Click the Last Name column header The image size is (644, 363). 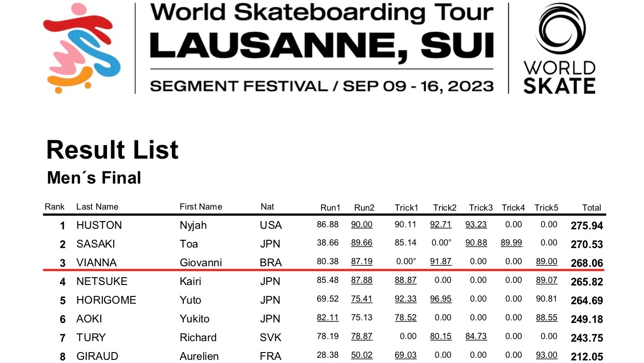coord(97,206)
